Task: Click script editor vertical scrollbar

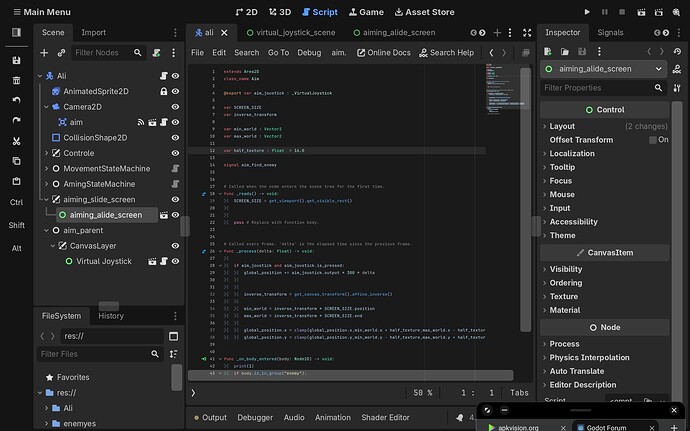Action: pos(525,199)
